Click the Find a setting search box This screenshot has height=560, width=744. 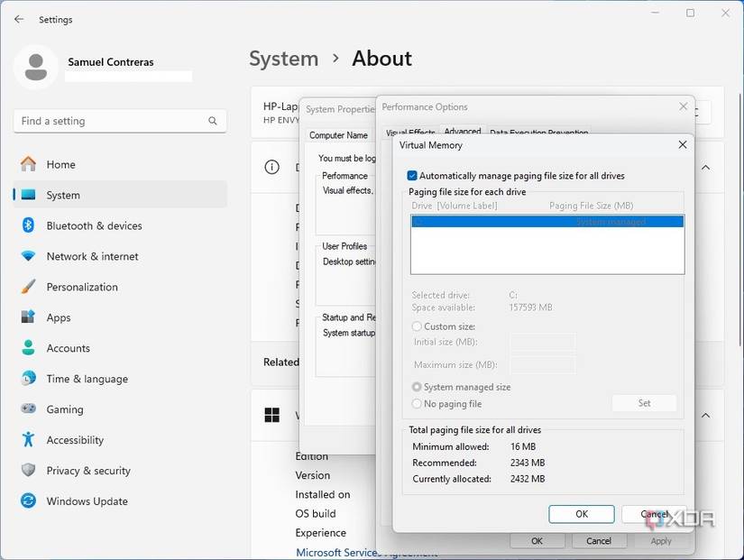(x=120, y=120)
